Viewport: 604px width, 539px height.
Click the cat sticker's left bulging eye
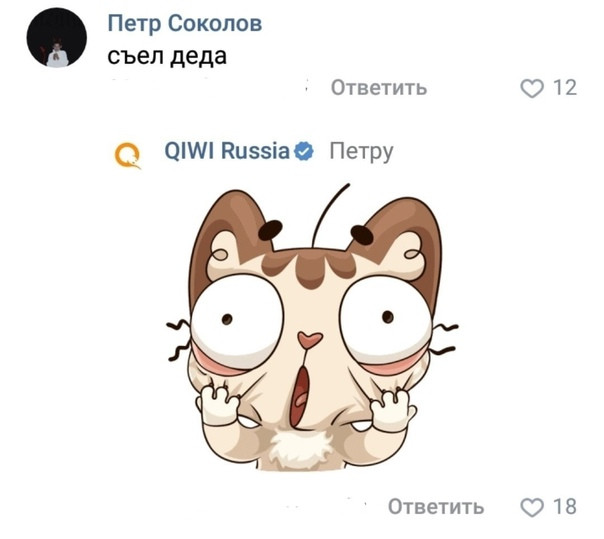237,317
